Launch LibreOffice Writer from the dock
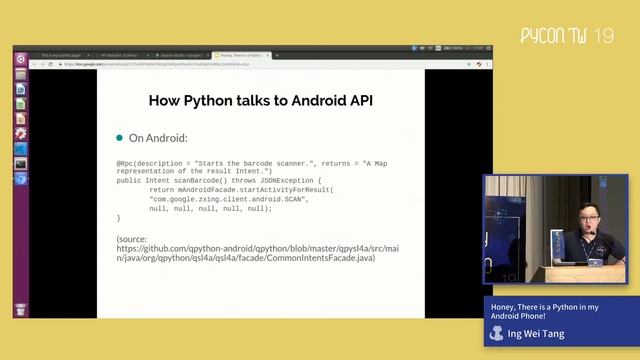 pyautogui.click(x=20, y=89)
